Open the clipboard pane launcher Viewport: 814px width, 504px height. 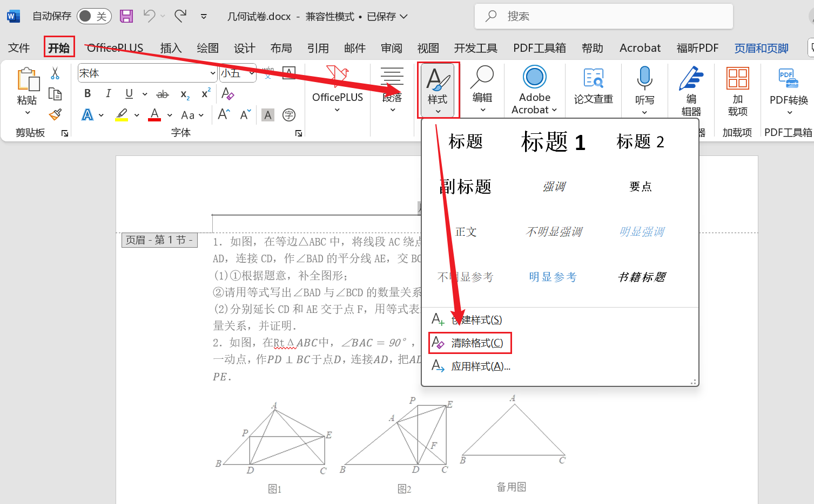(x=65, y=133)
